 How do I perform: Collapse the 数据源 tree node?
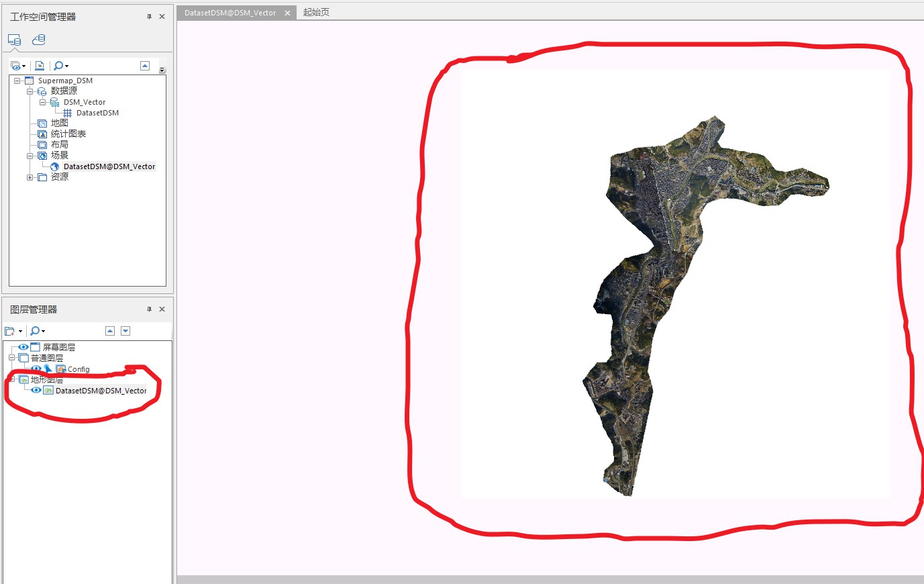tap(30, 91)
